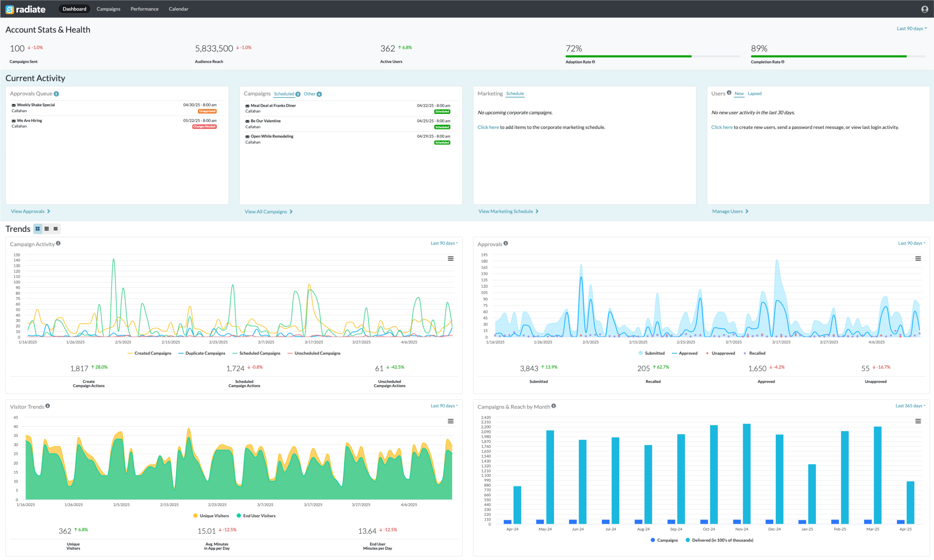Open the Campaign Activity date range dropdown

443,243
